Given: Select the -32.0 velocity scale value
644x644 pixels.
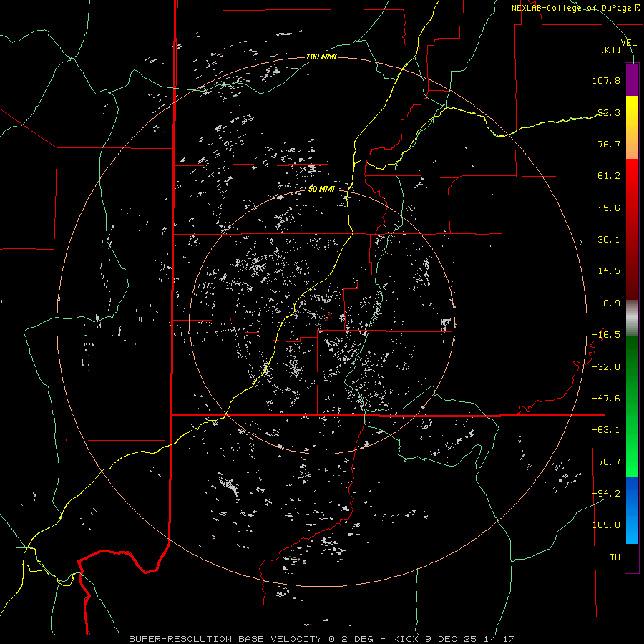Looking at the screenshot, I should tap(606, 367).
